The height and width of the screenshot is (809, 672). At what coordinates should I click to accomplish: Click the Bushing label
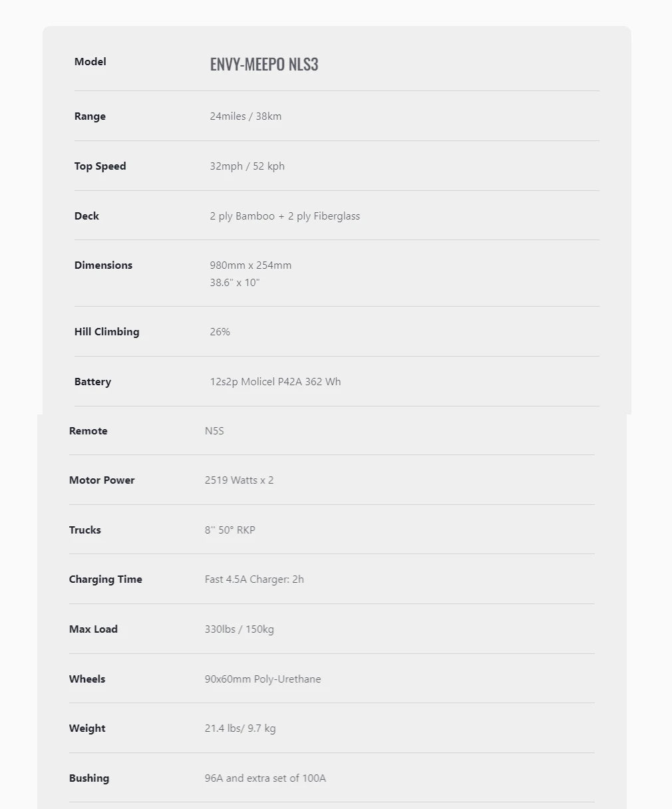(x=89, y=778)
